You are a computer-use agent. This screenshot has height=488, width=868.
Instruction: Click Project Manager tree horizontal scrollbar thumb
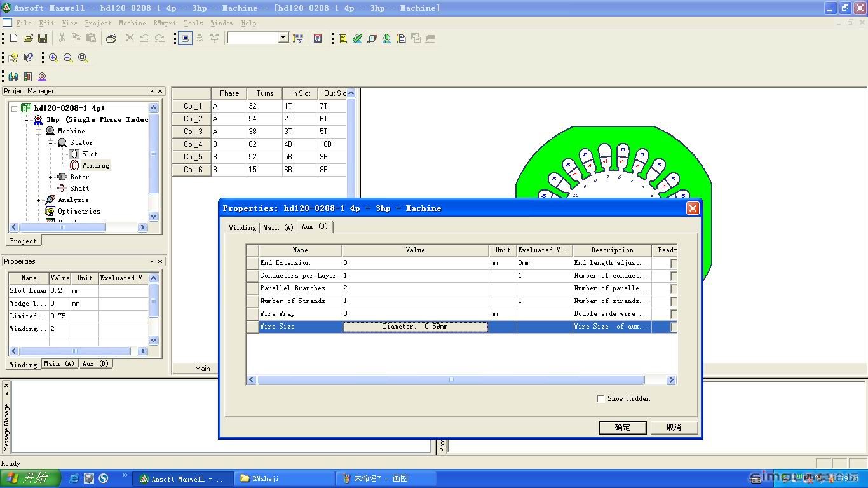pos(62,227)
